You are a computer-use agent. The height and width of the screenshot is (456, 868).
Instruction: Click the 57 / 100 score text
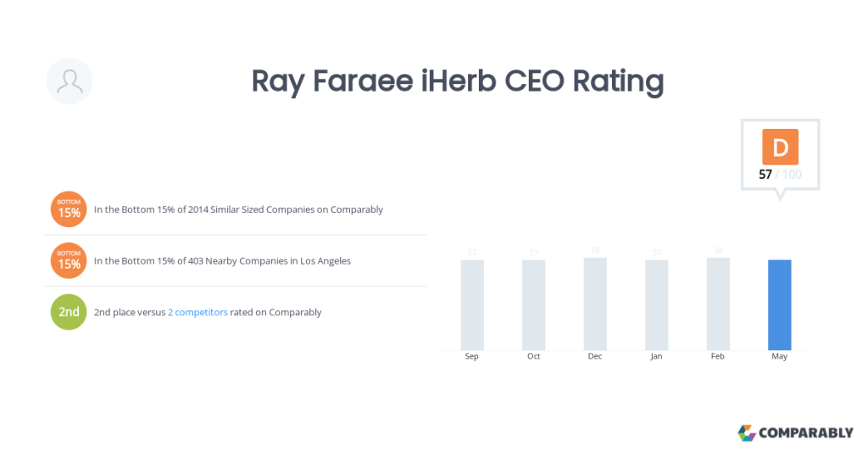click(x=780, y=175)
